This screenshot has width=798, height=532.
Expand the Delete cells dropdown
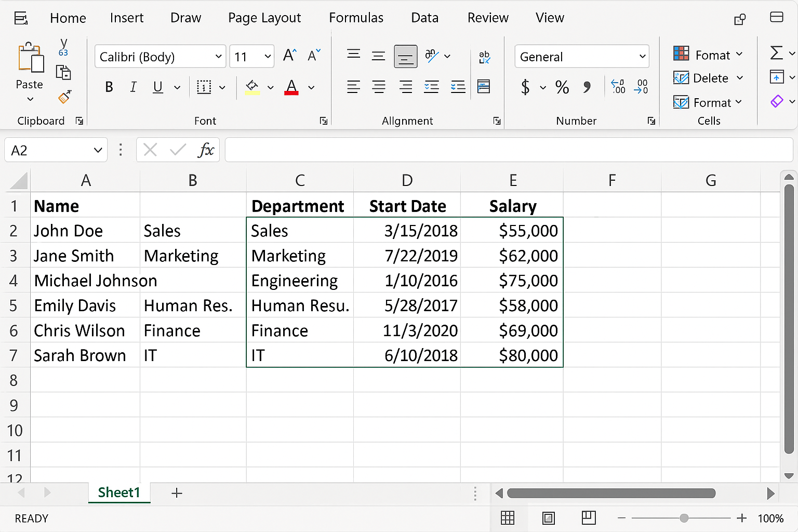point(740,78)
